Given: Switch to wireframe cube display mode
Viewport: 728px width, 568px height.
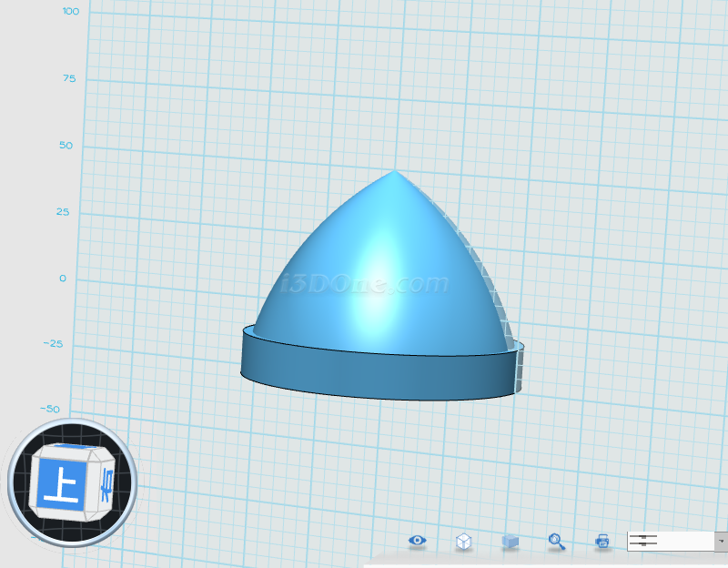Looking at the screenshot, I should click(x=464, y=542).
